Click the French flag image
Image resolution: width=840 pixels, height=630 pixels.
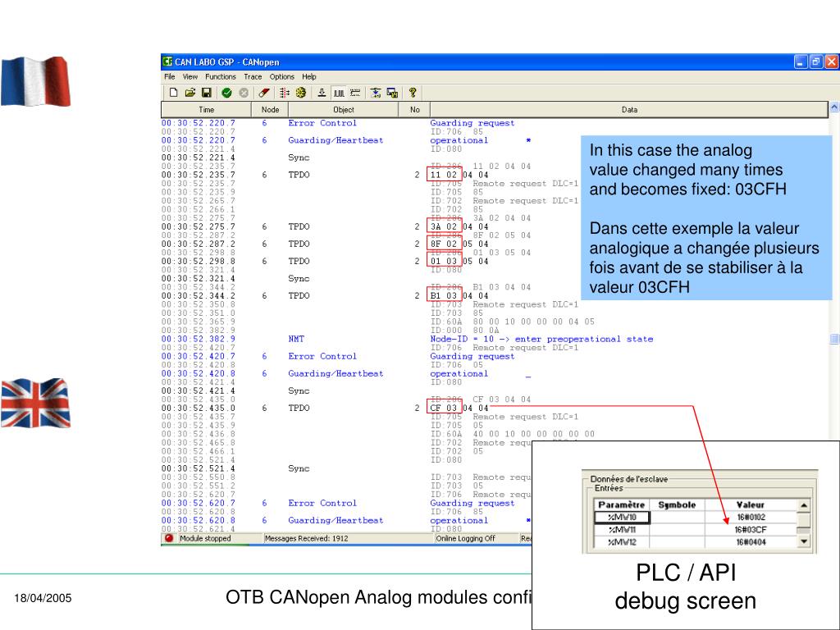(x=35, y=81)
